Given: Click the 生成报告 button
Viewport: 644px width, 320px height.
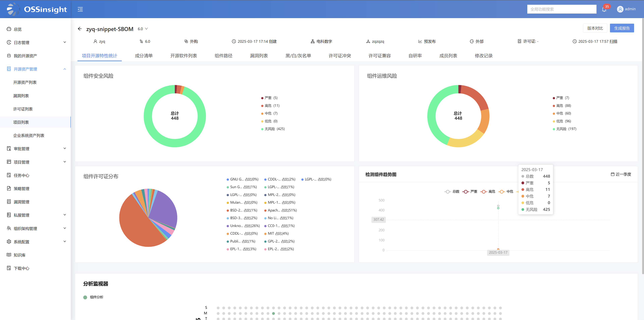Looking at the screenshot, I should [622, 28].
